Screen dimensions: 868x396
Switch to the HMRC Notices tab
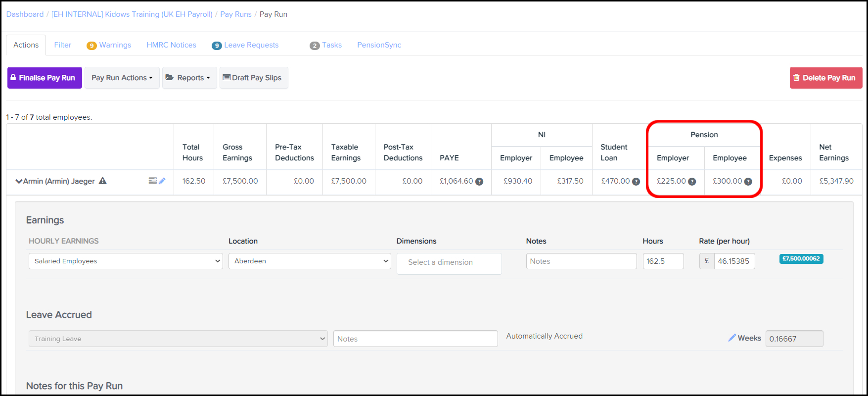click(x=171, y=45)
